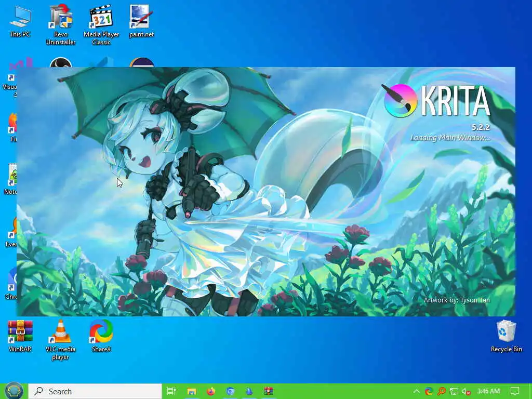Image resolution: width=532 pixels, height=399 pixels.
Task: Open the partially hidden Visual Studio shortcut
Action: tap(10, 78)
